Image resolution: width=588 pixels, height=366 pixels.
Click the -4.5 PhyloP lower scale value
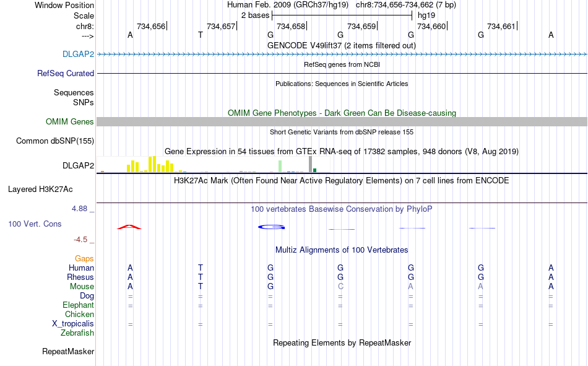80,240
